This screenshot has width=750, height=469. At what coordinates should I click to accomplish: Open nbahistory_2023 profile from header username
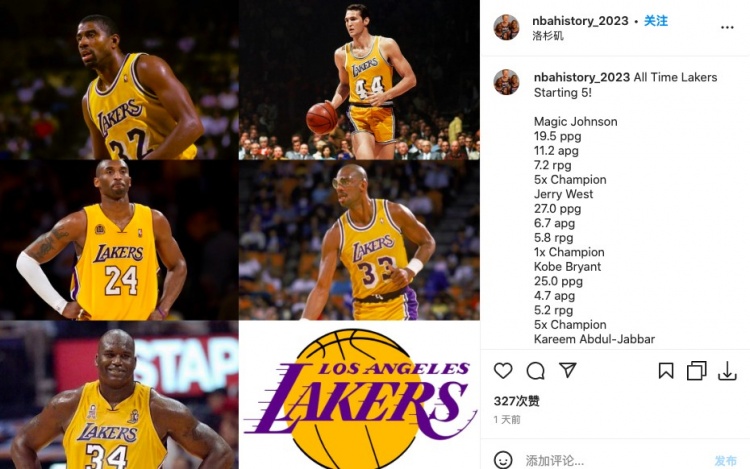point(580,21)
